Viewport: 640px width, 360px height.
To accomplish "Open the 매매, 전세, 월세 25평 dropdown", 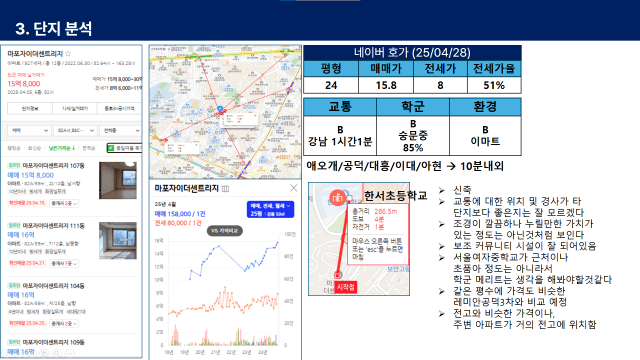I will 270,209.
